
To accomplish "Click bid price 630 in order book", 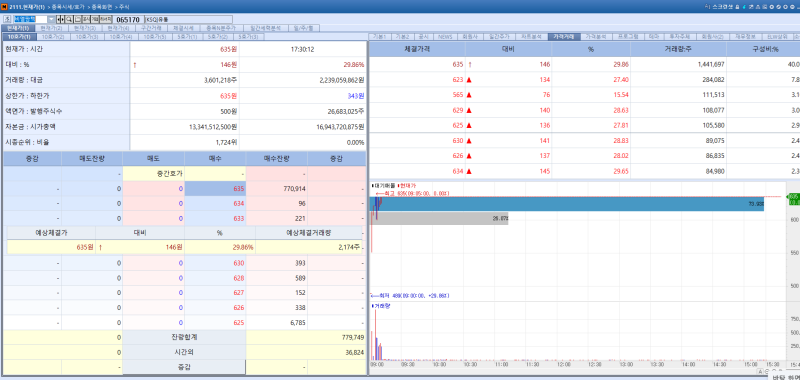I will (x=215, y=263).
